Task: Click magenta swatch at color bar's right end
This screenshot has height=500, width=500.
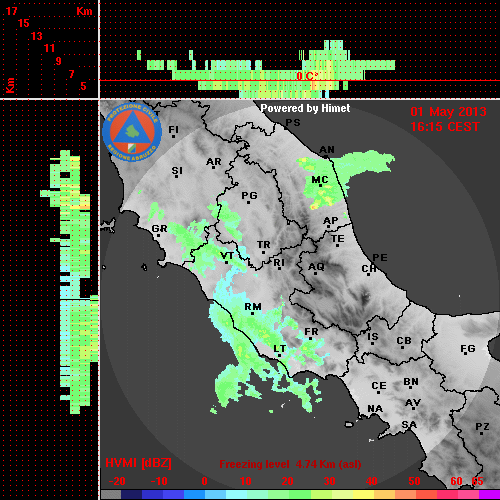Action: [x=489, y=494]
